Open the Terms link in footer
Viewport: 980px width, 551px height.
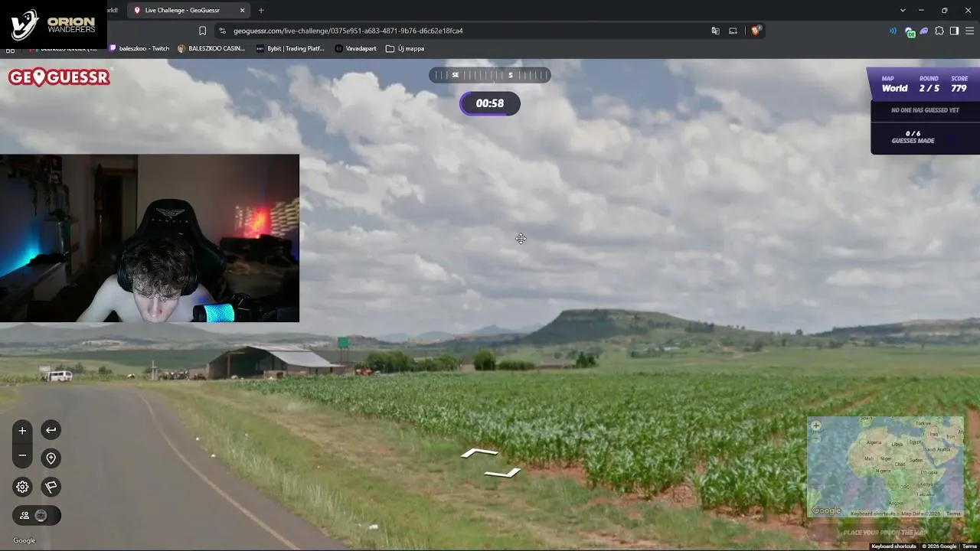[969, 546]
